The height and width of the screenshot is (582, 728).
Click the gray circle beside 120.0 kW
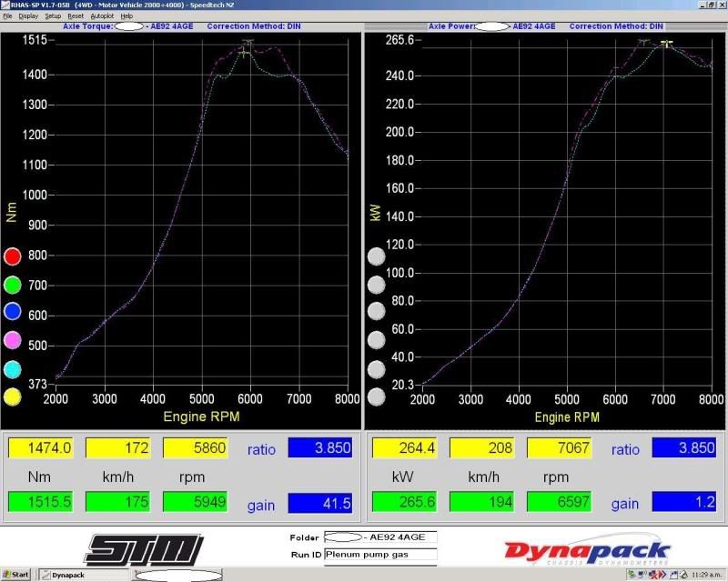click(x=377, y=256)
